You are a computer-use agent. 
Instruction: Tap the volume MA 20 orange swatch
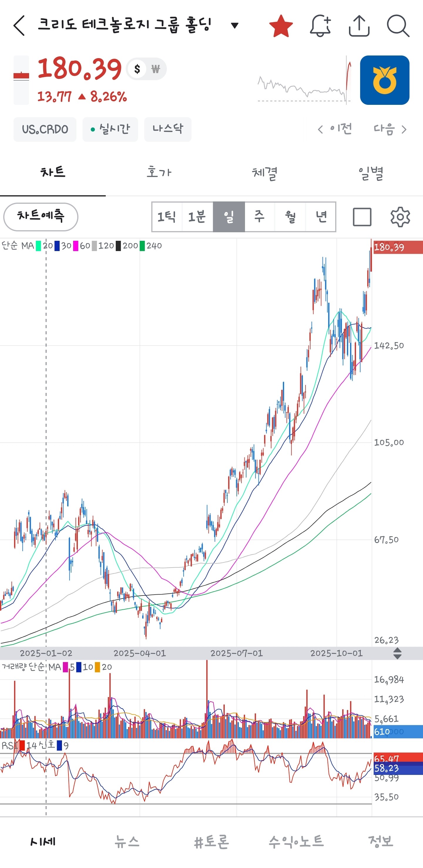(98, 667)
